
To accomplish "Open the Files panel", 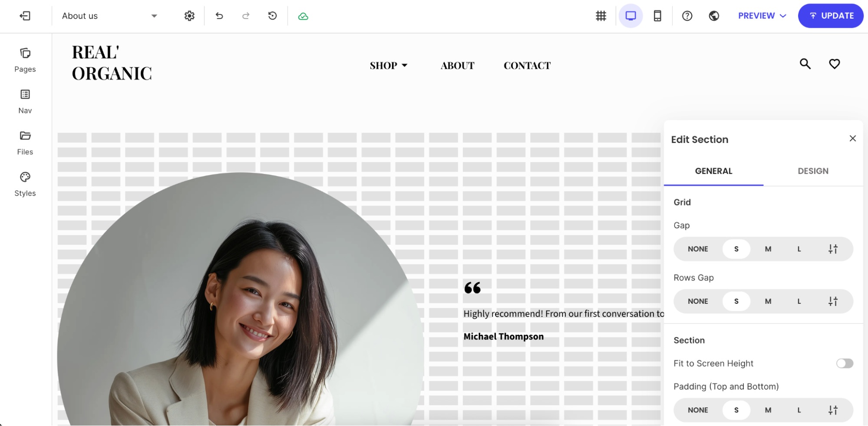I will coord(25,143).
